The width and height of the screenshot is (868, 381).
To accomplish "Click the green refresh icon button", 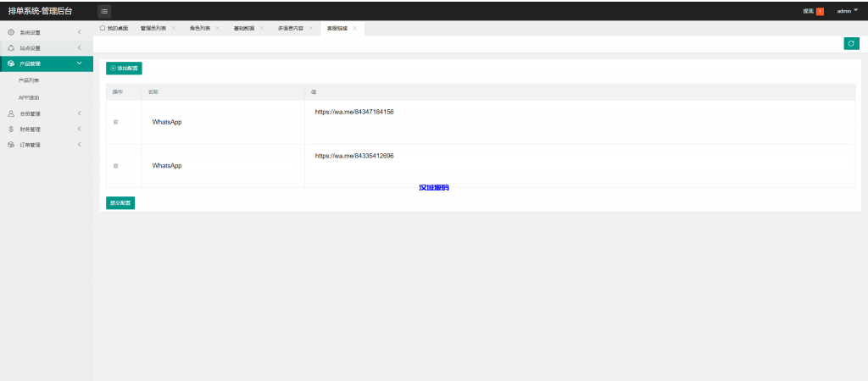I will coord(851,43).
